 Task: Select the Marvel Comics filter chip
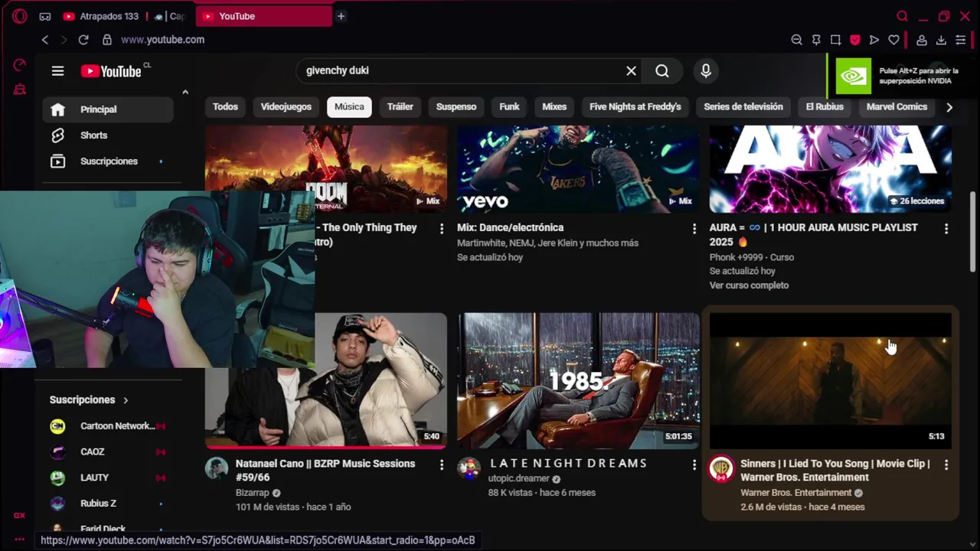897,107
